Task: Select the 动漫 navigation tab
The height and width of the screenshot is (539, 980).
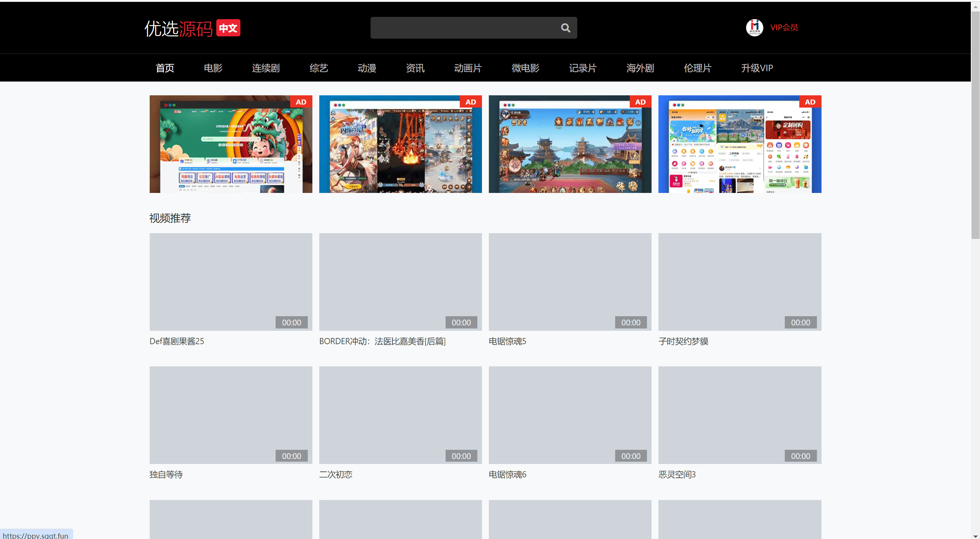Action: point(367,68)
